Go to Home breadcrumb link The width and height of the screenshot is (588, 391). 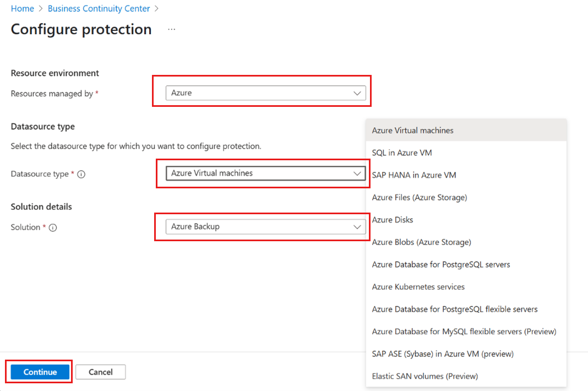(x=22, y=9)
